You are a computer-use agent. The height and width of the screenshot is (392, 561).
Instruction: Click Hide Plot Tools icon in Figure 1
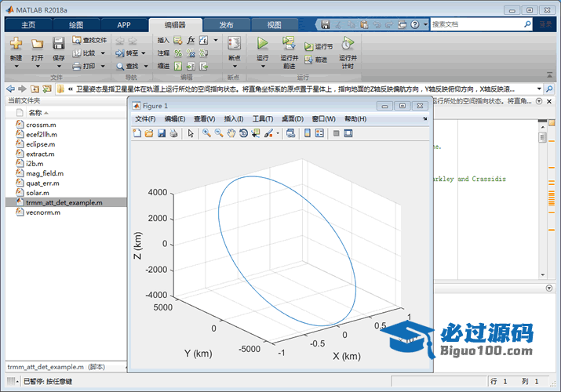(336, 133)
